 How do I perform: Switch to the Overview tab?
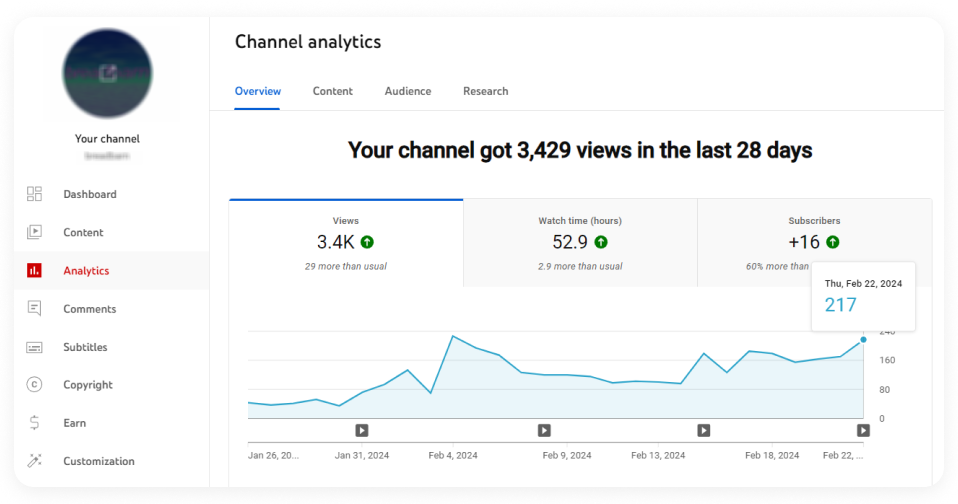point(258,91)
